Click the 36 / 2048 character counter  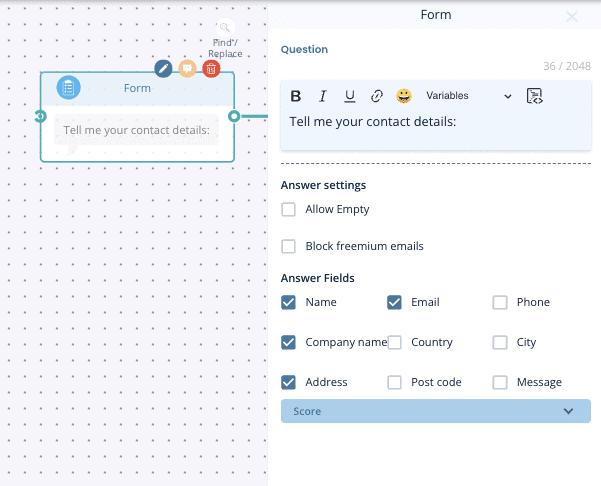click(x=567, y=66)
